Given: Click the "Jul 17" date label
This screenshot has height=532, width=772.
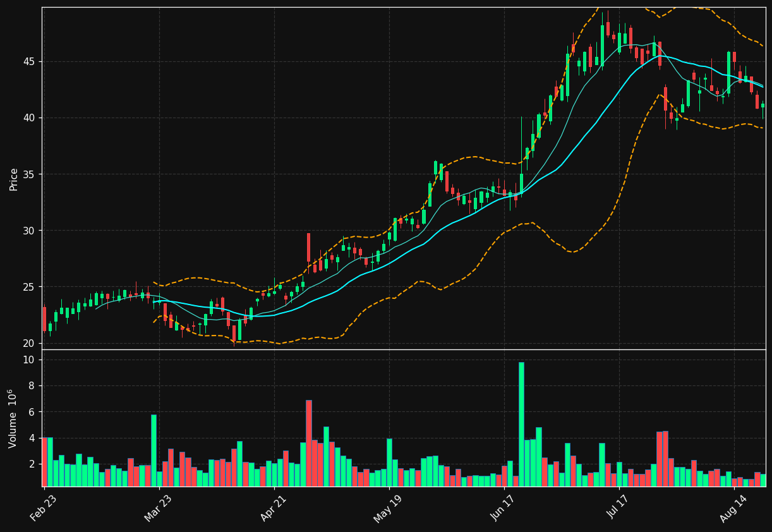Looking at the screenshot, I should 619,508.
